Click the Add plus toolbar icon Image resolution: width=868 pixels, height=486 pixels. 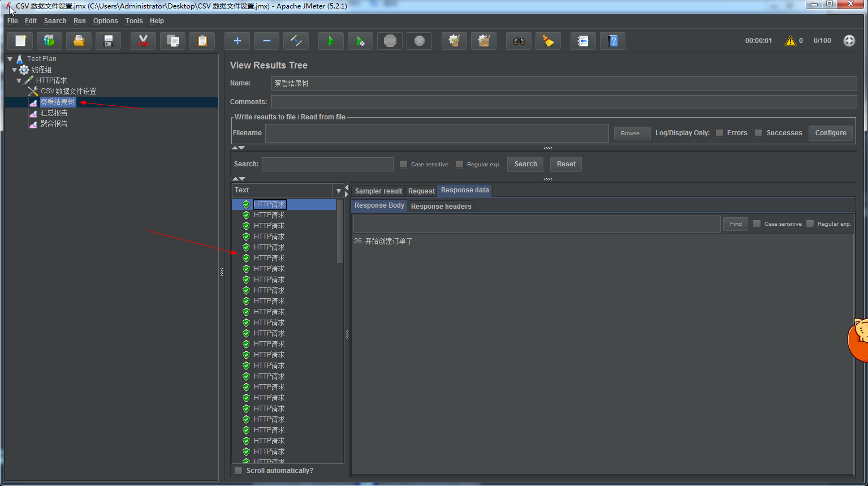click(237, 41)
